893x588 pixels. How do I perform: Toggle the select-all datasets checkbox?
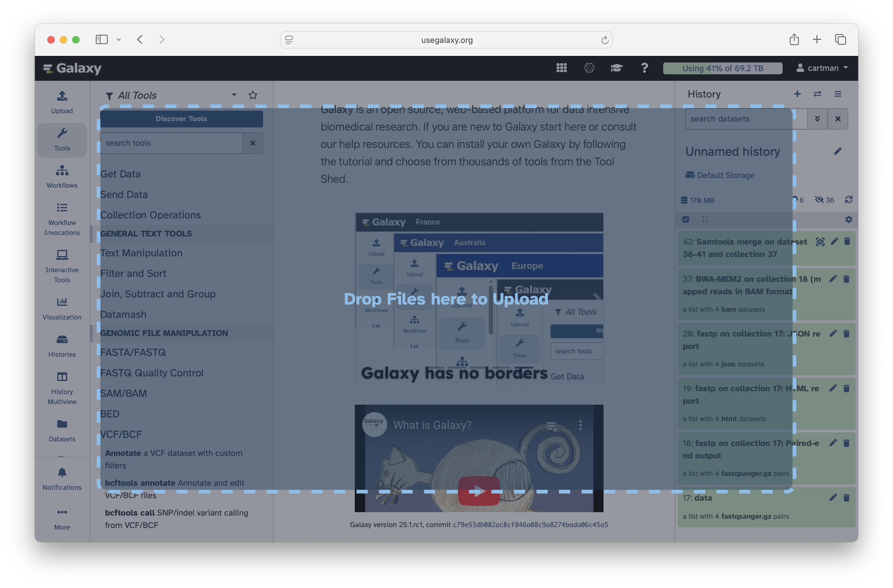(x=686, y=219)
